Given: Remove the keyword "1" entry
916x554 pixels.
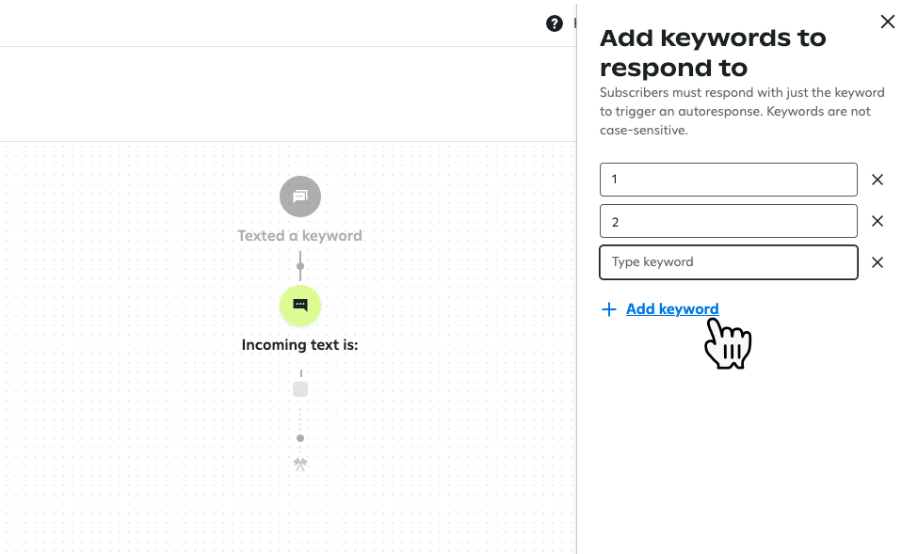Looking at the screenshot, I should pyautogui.click(x=877, y=179).
